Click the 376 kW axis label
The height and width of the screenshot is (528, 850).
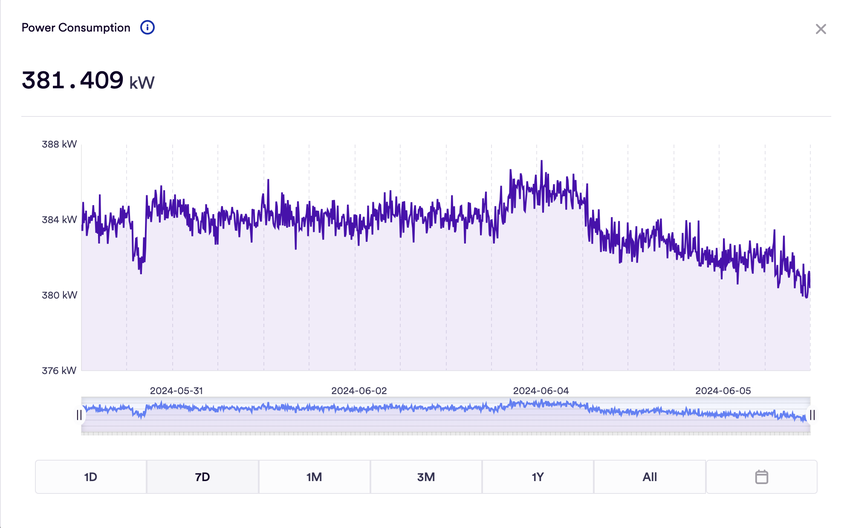pos(59,371)
